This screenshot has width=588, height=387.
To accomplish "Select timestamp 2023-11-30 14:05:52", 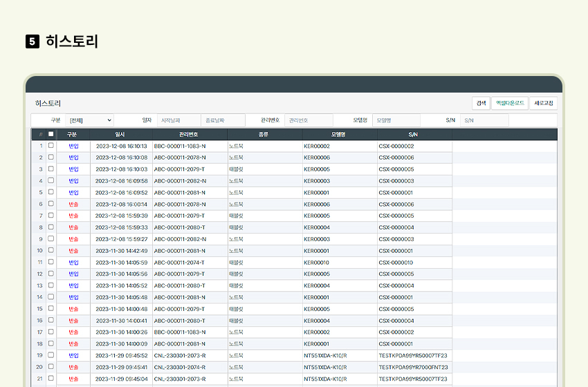I will point(122,285).
